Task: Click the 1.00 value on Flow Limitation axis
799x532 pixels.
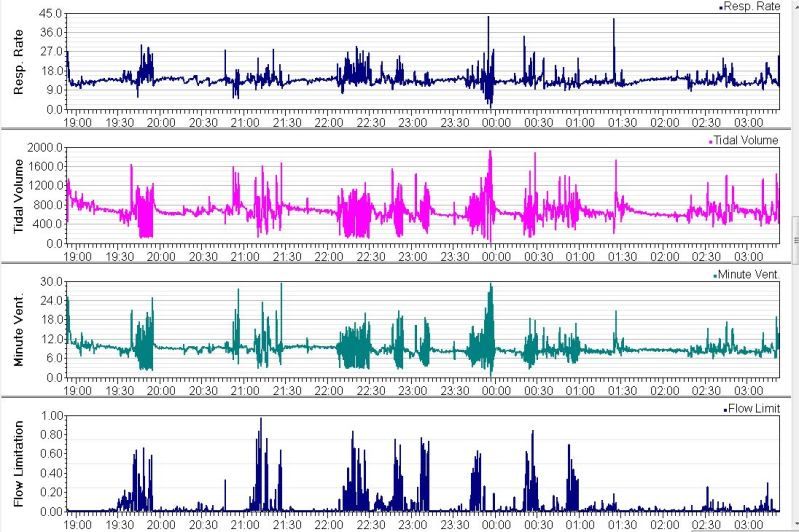Action: (52, 415)
